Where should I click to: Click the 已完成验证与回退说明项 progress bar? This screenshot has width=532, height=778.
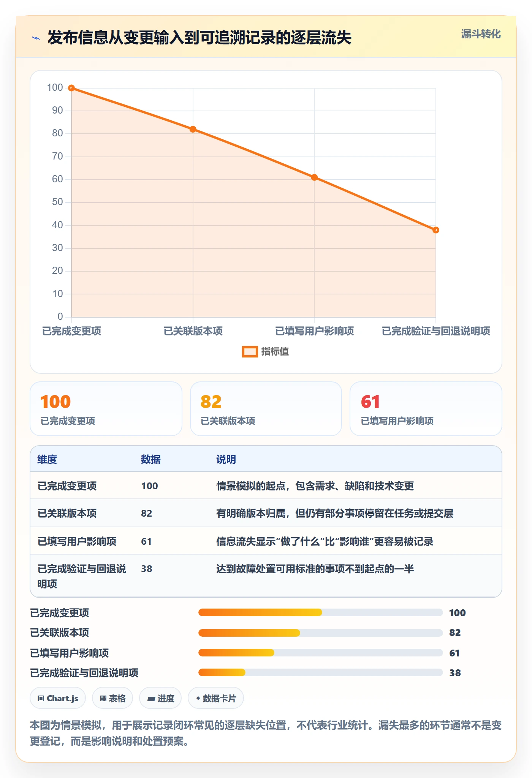tap(320, 673)
